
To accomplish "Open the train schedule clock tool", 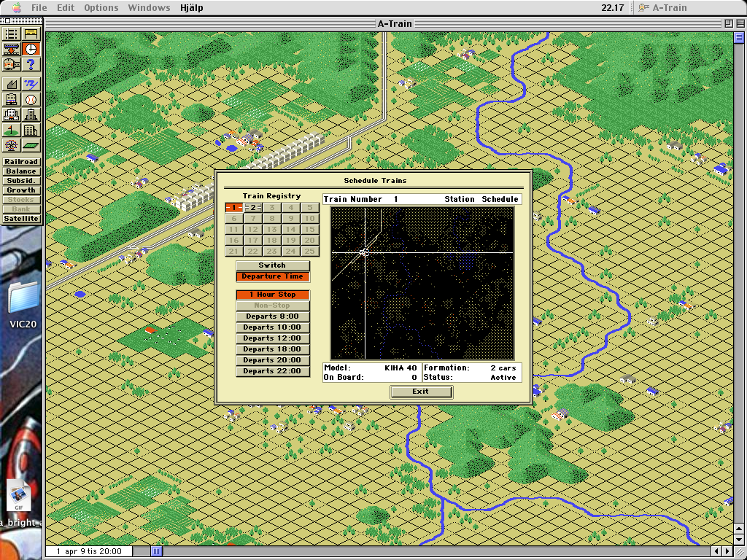I will tap(31, 50).
